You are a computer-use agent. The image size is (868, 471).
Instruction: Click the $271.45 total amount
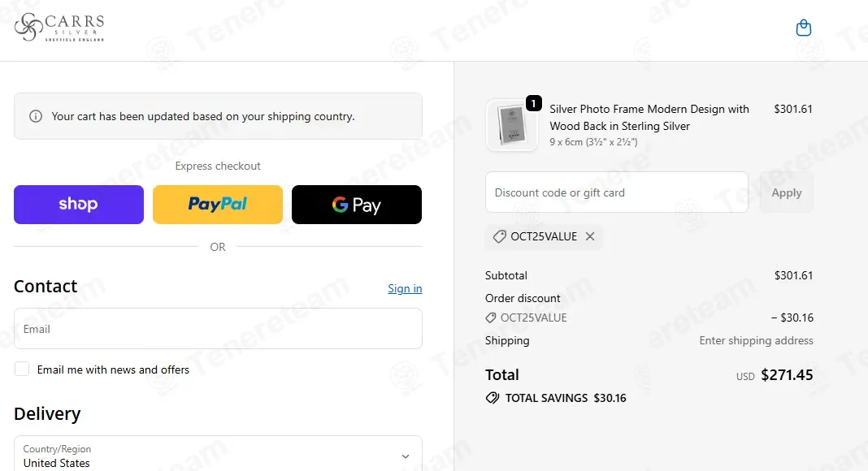point(787,375)
